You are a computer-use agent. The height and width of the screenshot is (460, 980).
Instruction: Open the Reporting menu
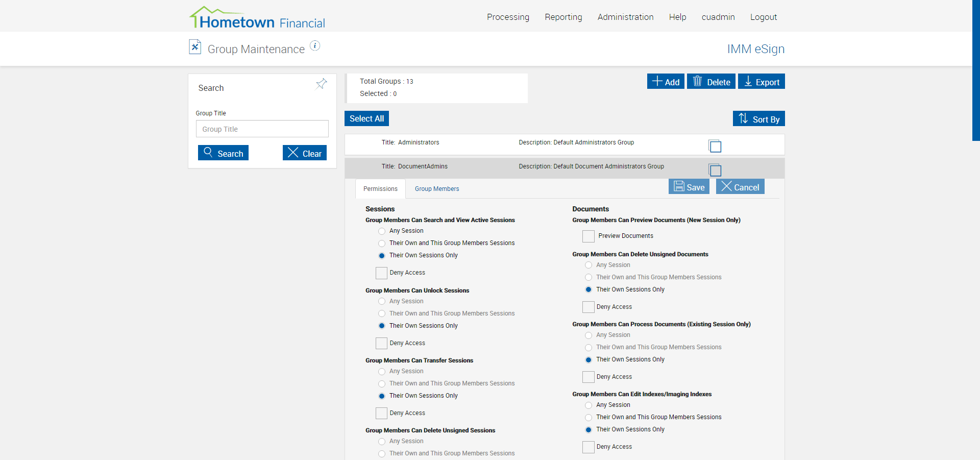[x=563, y=17]
